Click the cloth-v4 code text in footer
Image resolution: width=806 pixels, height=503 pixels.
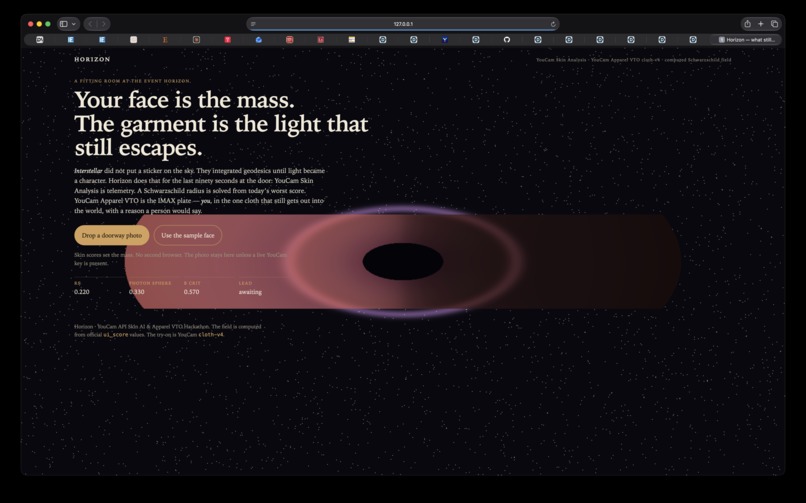(211, 334)
